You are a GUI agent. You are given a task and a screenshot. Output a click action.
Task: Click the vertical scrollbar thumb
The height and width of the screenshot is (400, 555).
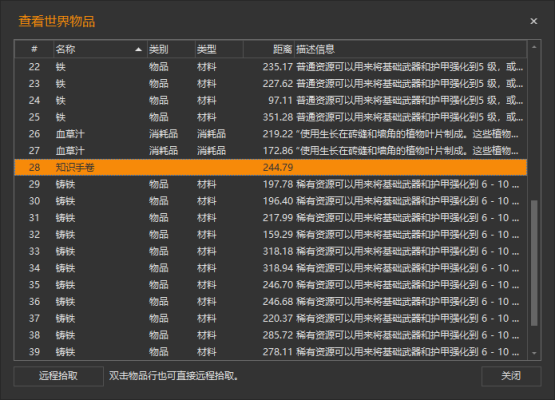pyautogui.click(x=534, y=263)
